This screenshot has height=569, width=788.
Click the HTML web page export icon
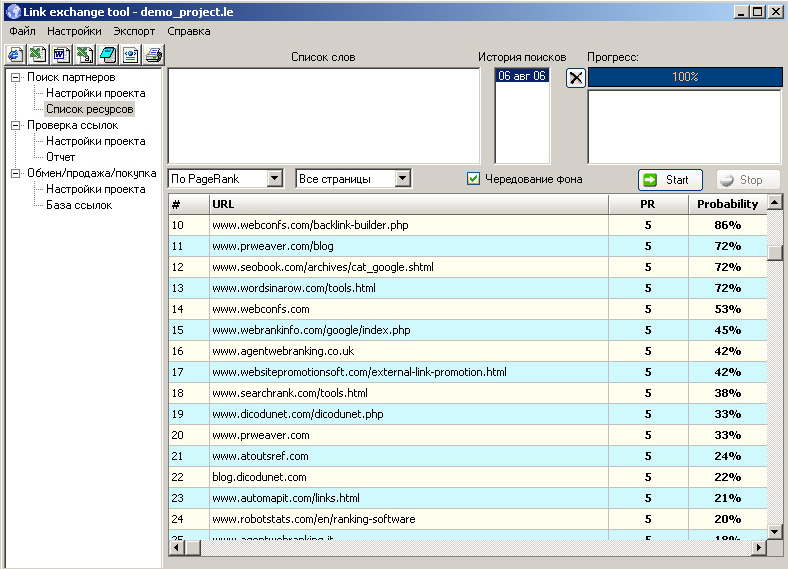coord(130,54)
